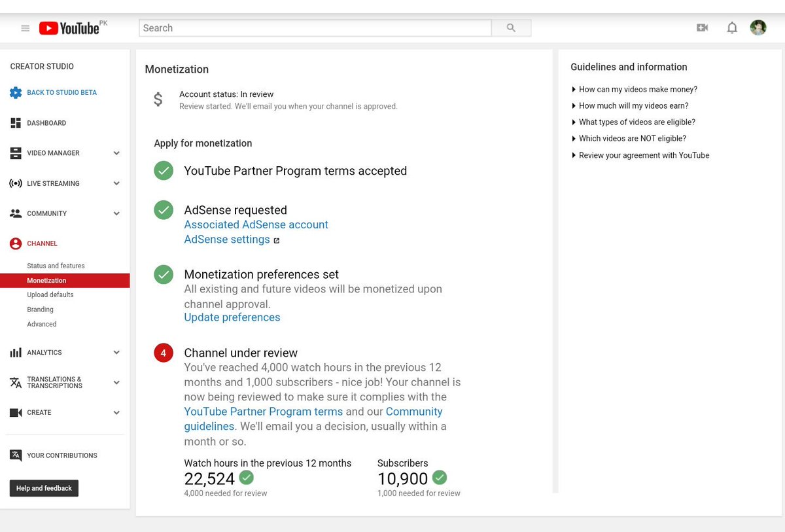Screen dimensions: 785x532
Task: Expand the Live Streaming section chevron
Action: (x=116, y=183)
